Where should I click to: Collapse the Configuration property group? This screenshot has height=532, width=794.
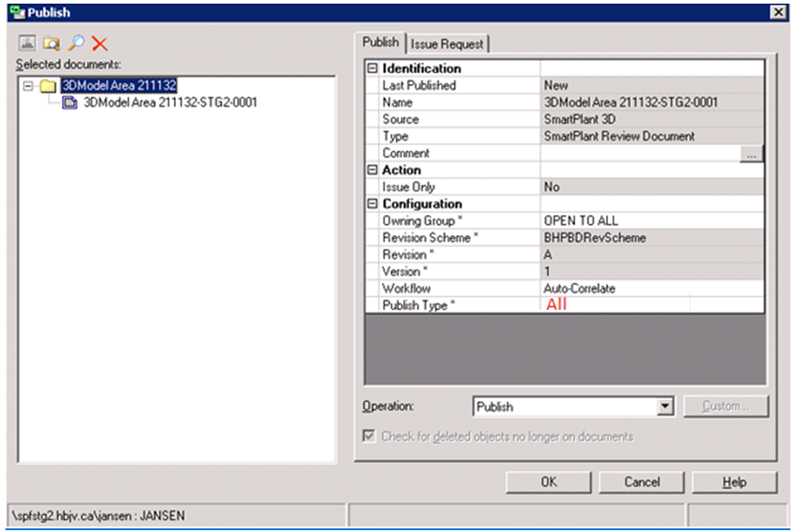[x=372, y=204]
